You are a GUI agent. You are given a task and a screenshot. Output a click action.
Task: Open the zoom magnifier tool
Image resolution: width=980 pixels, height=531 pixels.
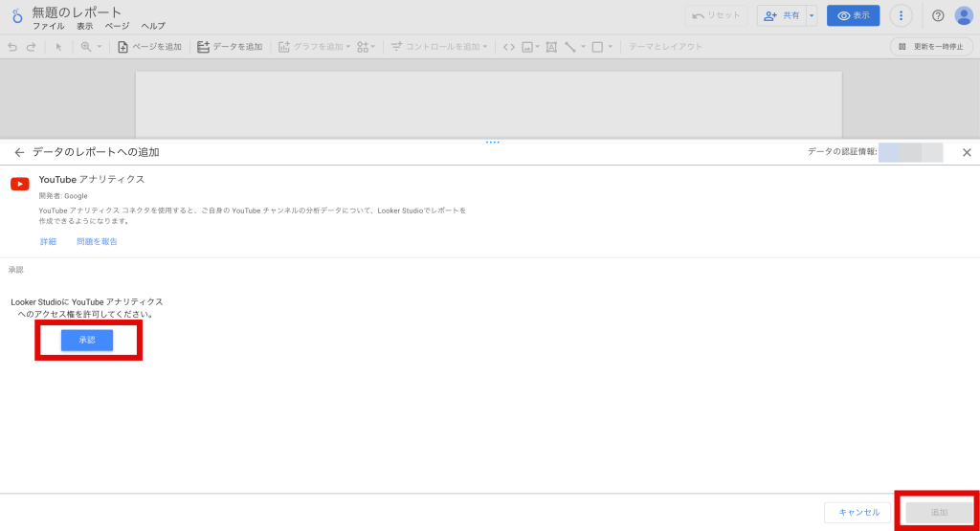click(x=85, y=47)
